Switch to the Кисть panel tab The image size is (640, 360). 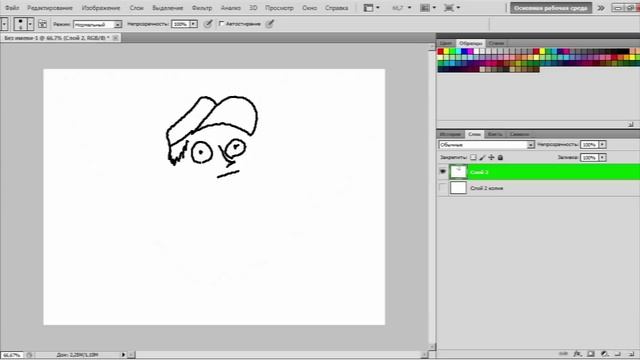(495, 134)
